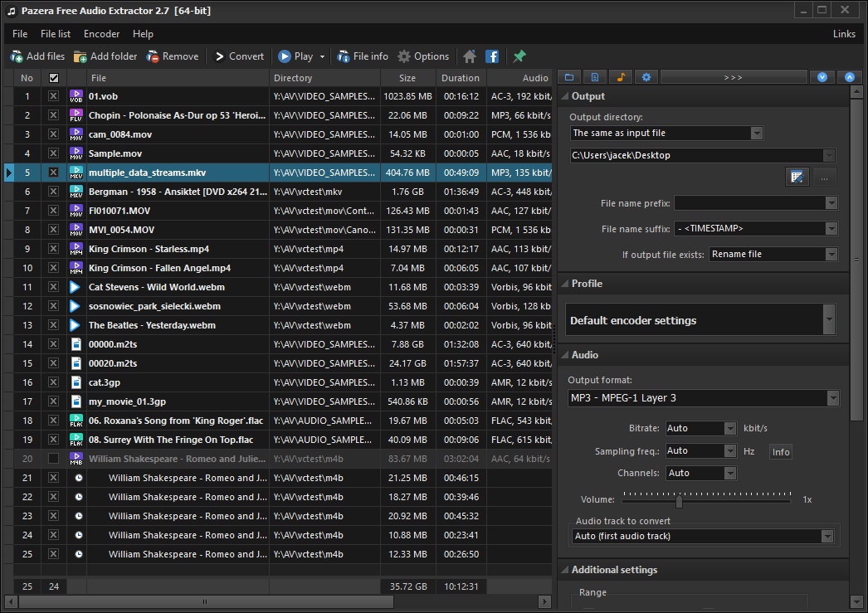
Task: Click the blue gear panel icon
Action: (646, 77)
